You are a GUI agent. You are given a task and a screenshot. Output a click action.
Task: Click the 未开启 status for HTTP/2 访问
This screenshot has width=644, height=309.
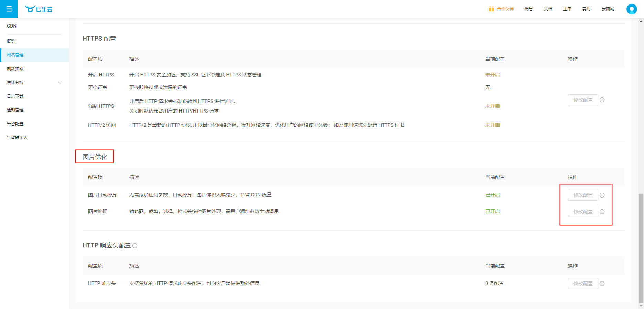click(492, 125)
